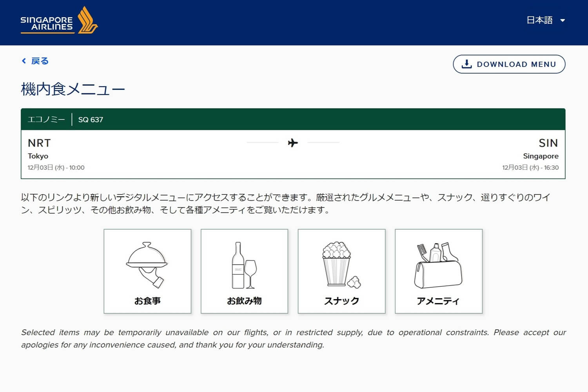Choose the スナック snacks label
The image size is (588, 392).
(341, 301)
